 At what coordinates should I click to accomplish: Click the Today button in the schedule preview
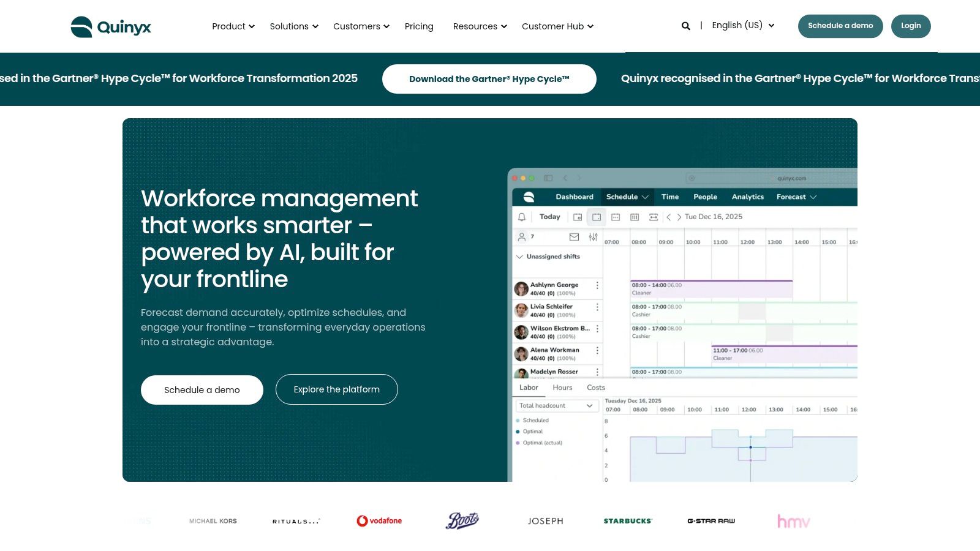[x=550, y=217]
